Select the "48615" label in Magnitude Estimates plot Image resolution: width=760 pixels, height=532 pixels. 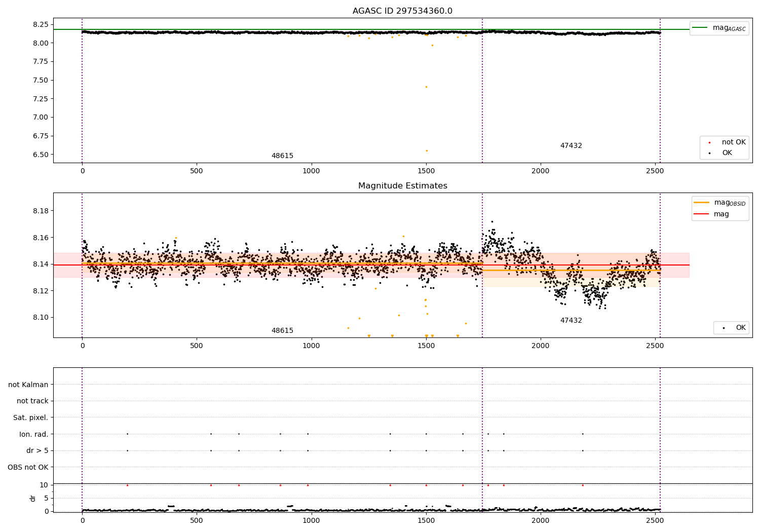click(x=282, y=331)
